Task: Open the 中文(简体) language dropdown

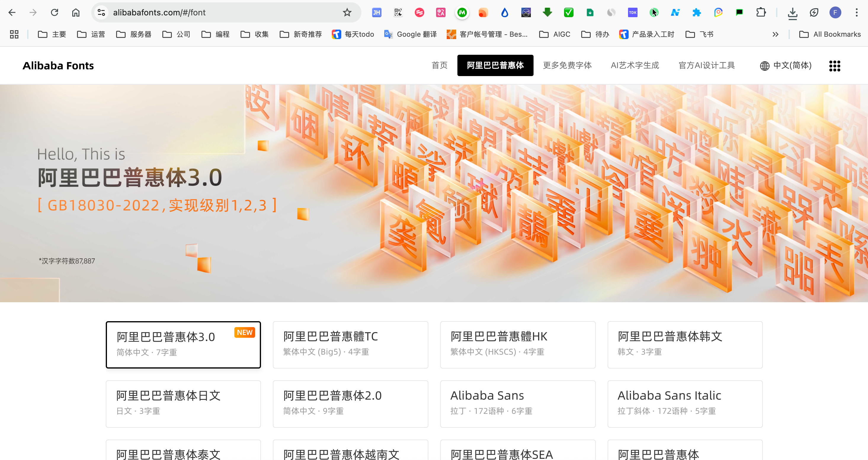Action: click(x=792, y=65)
